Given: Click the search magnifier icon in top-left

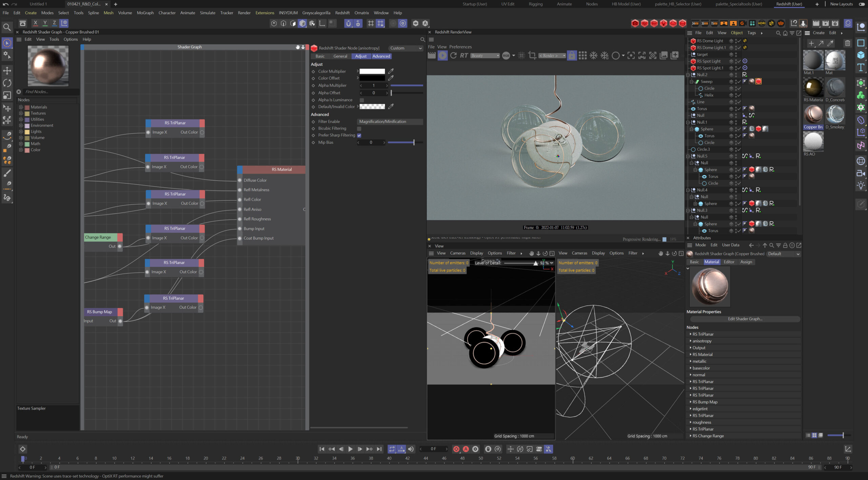Looking at the screenshot, I should (x=6, y=27).
